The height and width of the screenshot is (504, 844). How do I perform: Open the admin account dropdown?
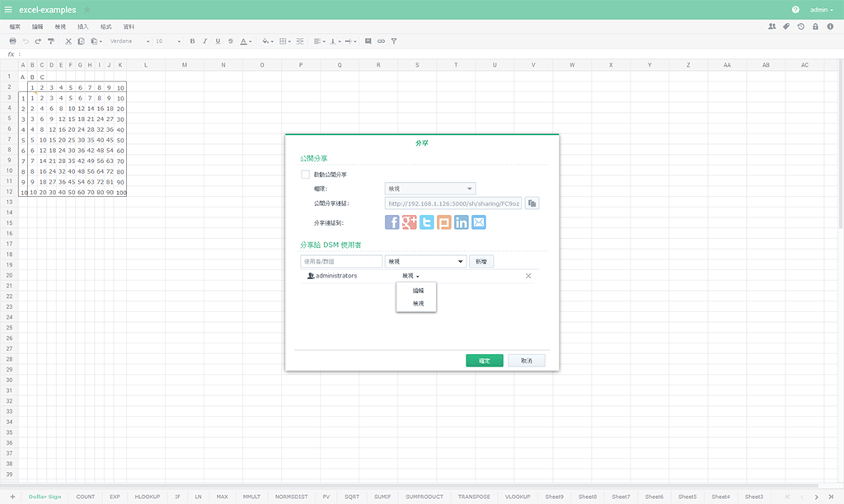822,10
